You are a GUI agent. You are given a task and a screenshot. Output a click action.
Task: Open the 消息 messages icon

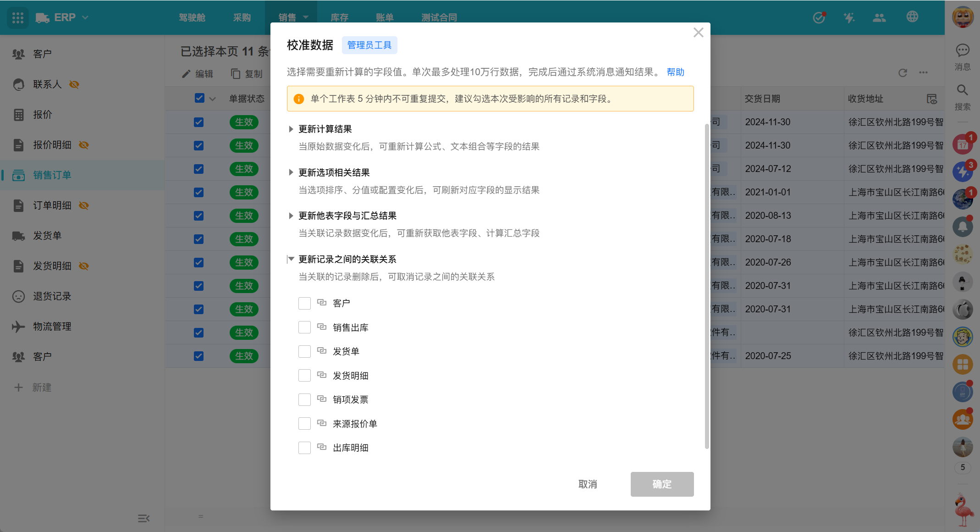[963, 57]
